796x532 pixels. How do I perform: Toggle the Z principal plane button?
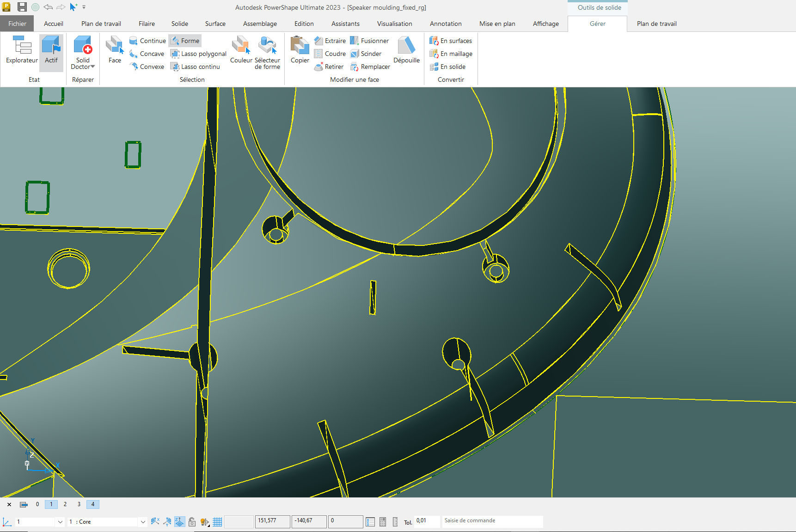pos(179,522)
